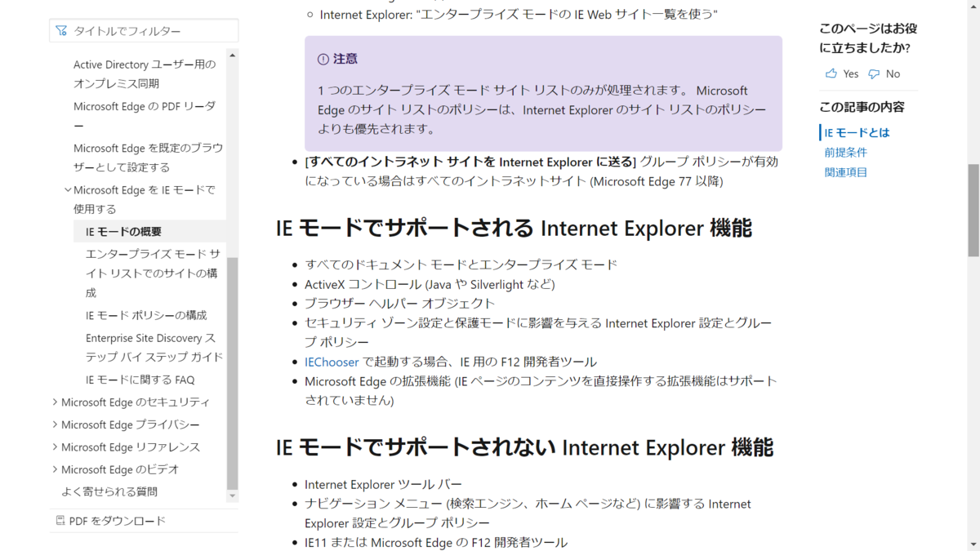Click the このページはお役に立ちましたか? text
The height and width of the screenshot is (551, 980).
tap(868, 38)
